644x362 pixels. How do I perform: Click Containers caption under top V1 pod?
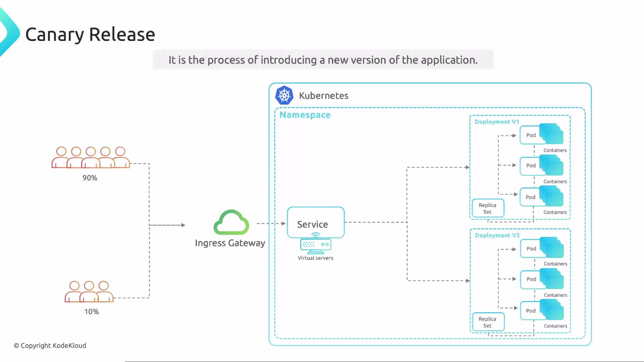point(555,150)
